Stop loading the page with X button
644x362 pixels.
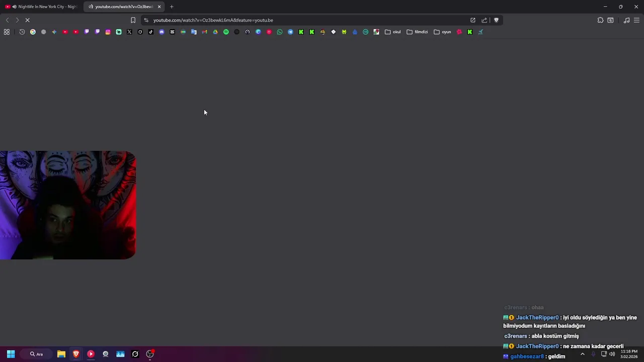click(x=27, y=20)
